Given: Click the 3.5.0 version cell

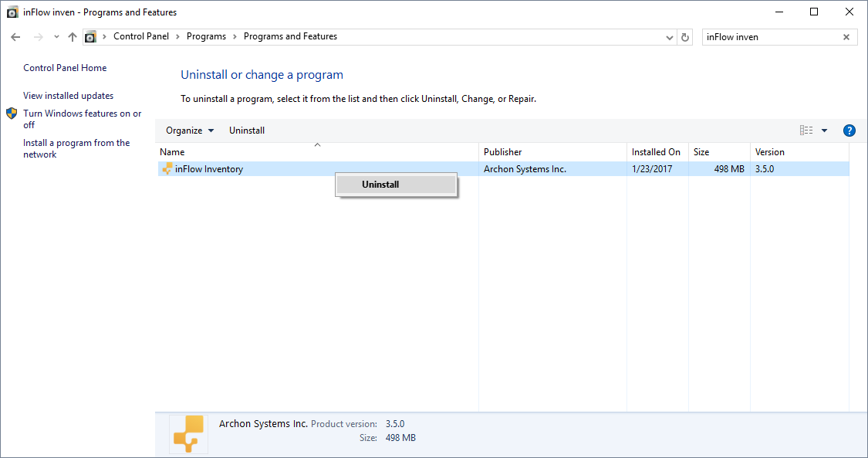Looking at the screenshot, I should pyautogui.click(x=765, y=169).
